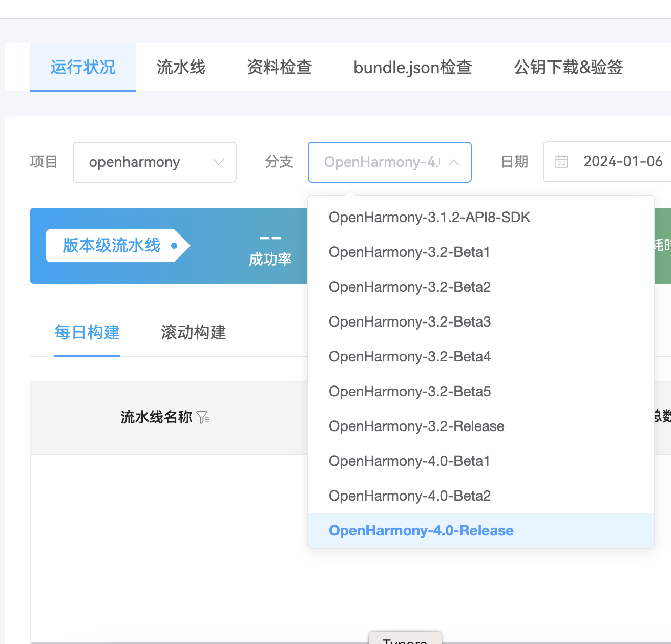Go to the 公钥下载&验签 tab

569,67
